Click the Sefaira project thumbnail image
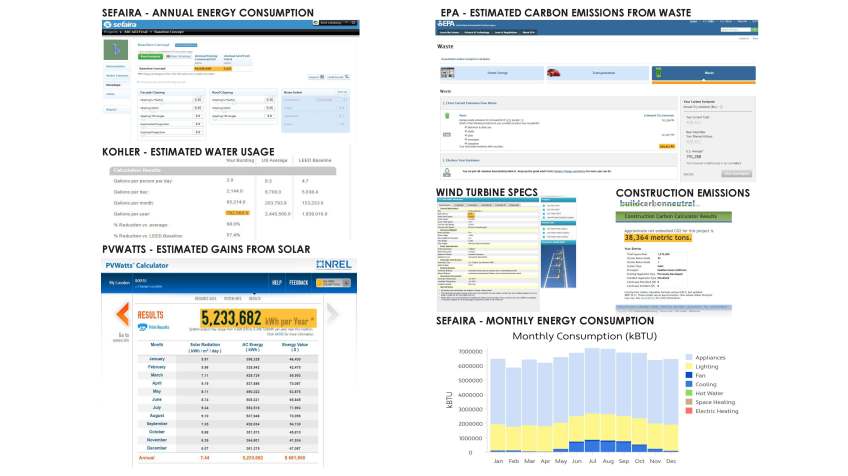 pos(118,50)
